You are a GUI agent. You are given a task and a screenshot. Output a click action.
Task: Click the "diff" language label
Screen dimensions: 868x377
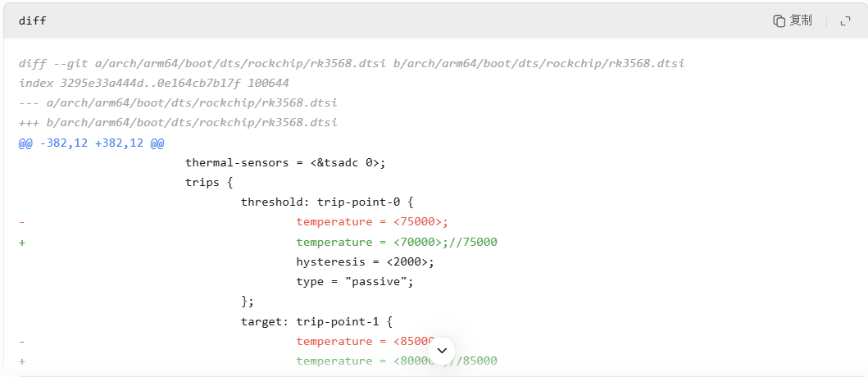click(x=33, y=20)
